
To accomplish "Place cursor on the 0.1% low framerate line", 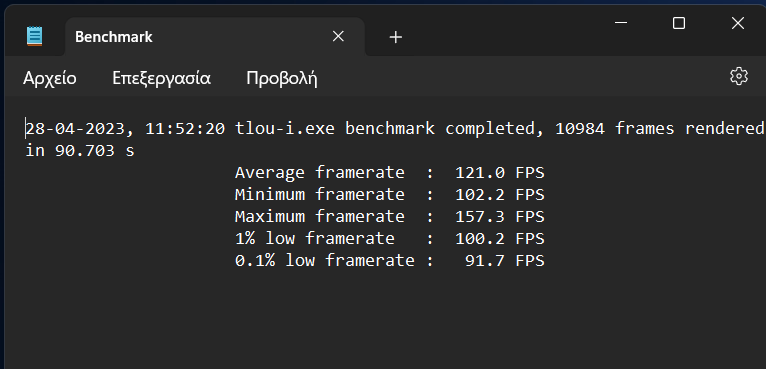I will tap(389, 260).
